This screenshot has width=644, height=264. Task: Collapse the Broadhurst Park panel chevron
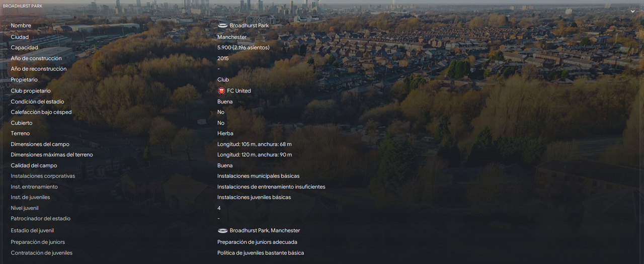[633, 11]
